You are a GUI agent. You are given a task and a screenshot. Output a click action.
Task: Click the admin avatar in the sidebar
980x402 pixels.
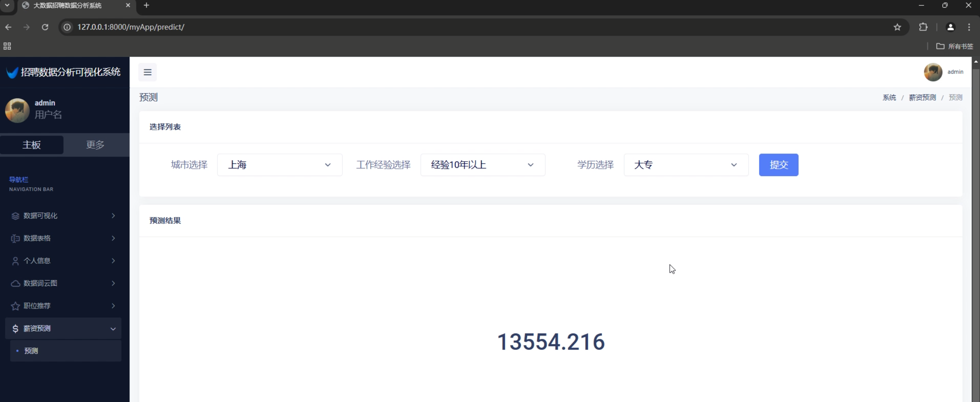(17, 110)
